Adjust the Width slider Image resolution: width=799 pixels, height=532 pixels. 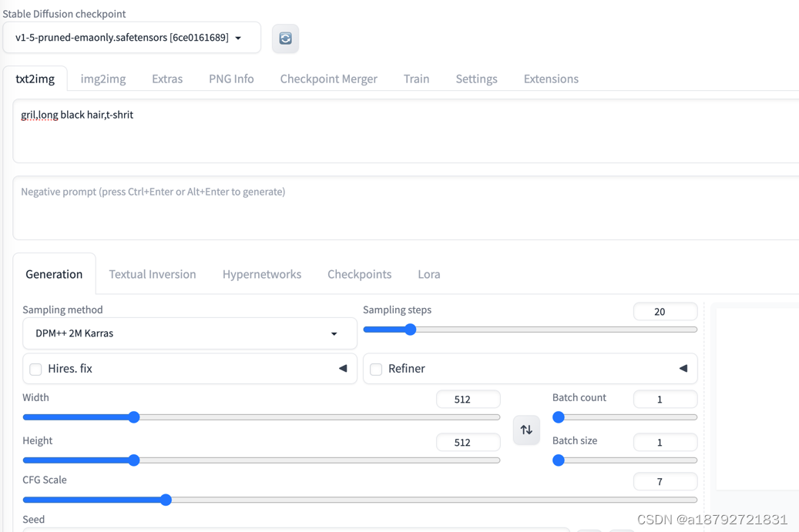(261, 417)
